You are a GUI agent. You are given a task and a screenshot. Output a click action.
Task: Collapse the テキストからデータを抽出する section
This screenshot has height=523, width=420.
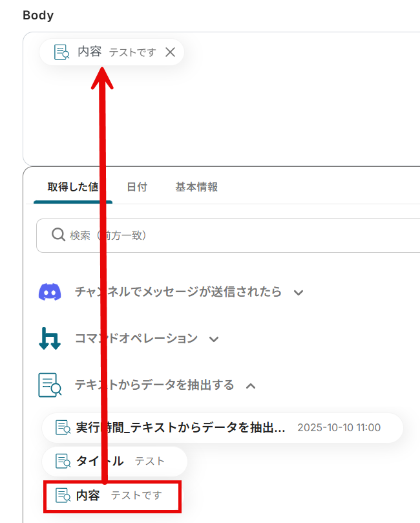[x=251, y=386]
